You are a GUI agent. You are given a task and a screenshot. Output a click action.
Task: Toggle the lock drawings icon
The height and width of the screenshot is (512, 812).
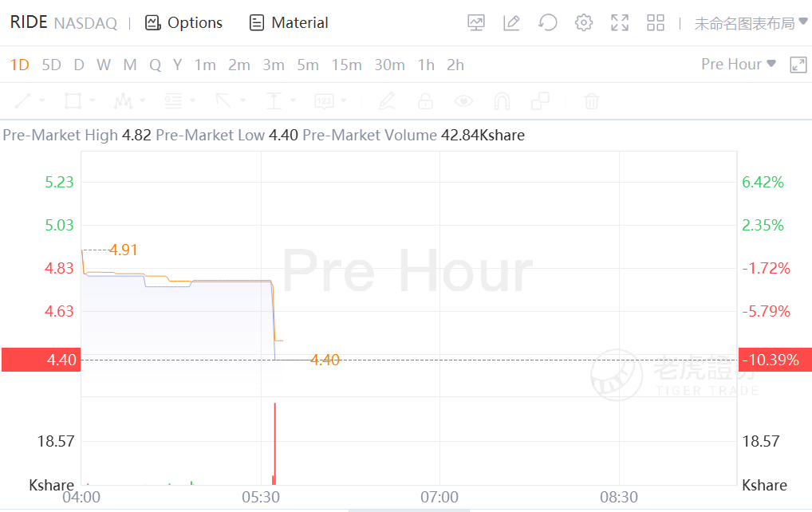click(425, 101)
